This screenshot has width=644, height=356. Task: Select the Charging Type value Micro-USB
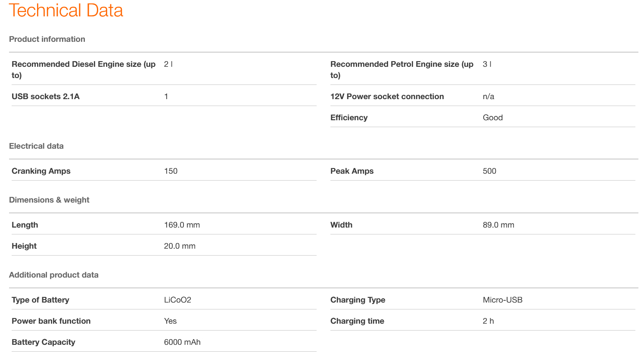click(502, 300)
